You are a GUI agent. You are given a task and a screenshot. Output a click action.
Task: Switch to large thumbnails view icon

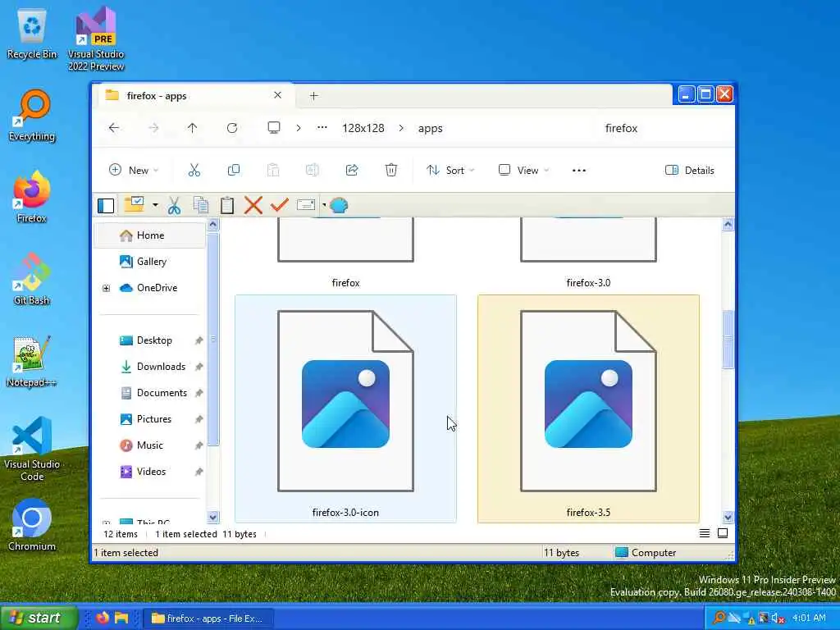point(722,533)
